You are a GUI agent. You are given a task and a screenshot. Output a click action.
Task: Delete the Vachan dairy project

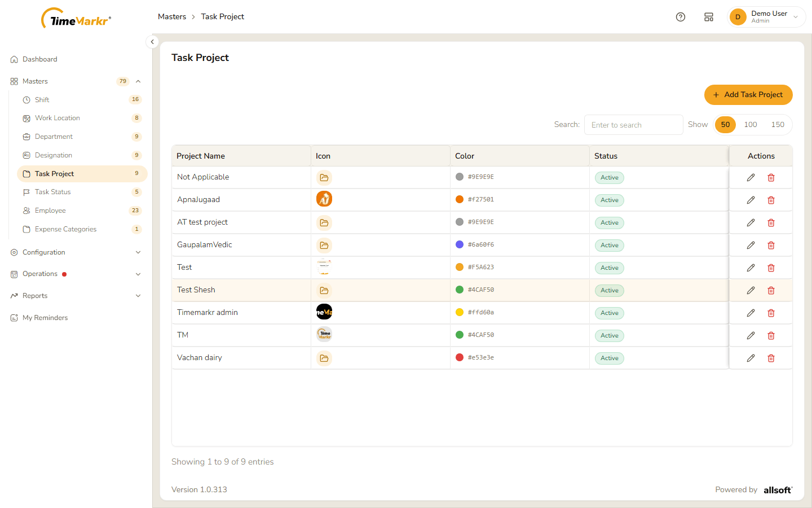click(x=771, y=358)
